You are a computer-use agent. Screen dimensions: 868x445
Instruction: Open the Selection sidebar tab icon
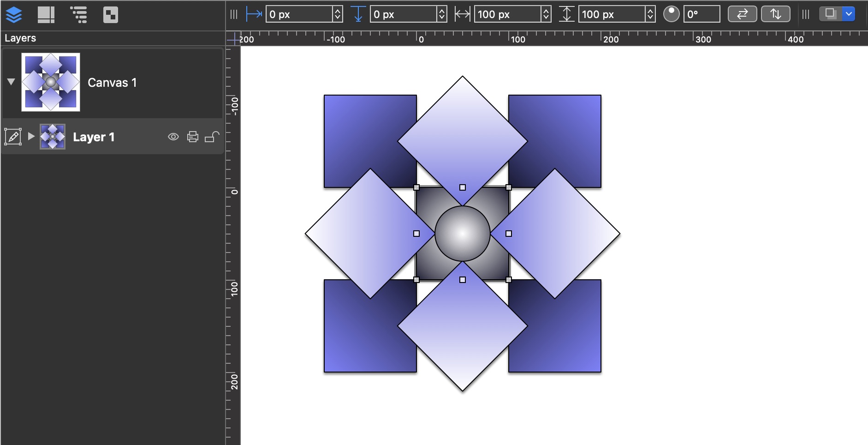pyautogui.click(x=111, y=15)
